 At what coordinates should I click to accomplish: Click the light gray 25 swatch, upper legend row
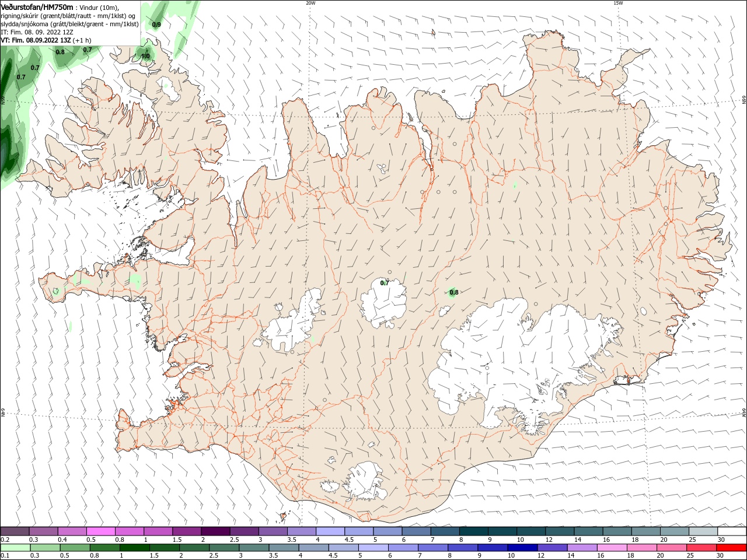tap(703, 531)
